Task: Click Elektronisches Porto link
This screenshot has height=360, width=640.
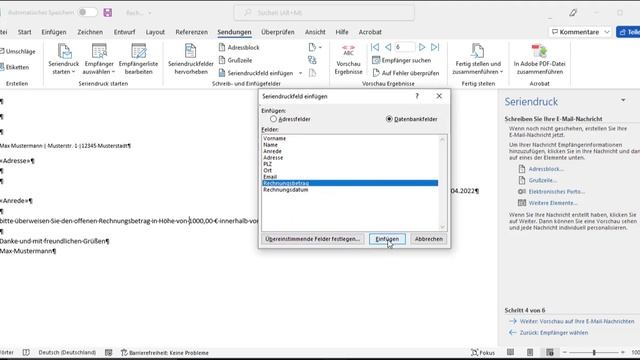Action: click(556, 191)
